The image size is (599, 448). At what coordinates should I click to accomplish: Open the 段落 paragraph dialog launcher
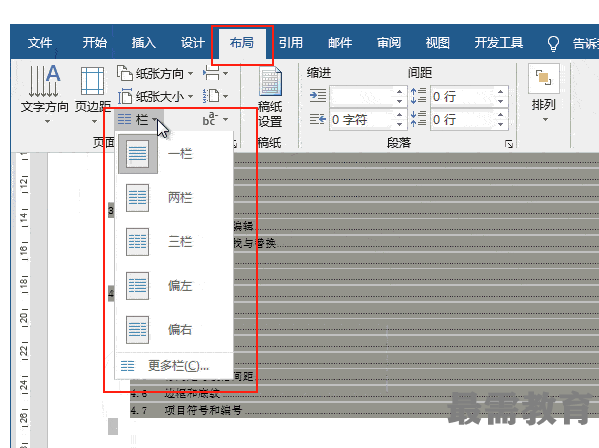click(x=508, y=144)
